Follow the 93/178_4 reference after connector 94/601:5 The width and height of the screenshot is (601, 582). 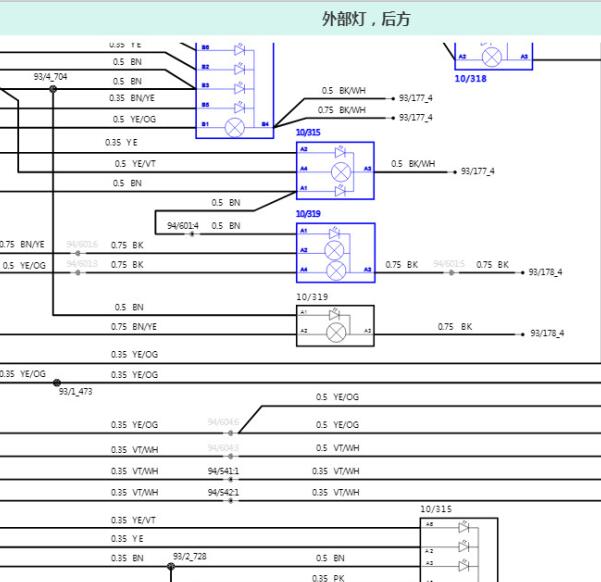(x=545, y=272)
